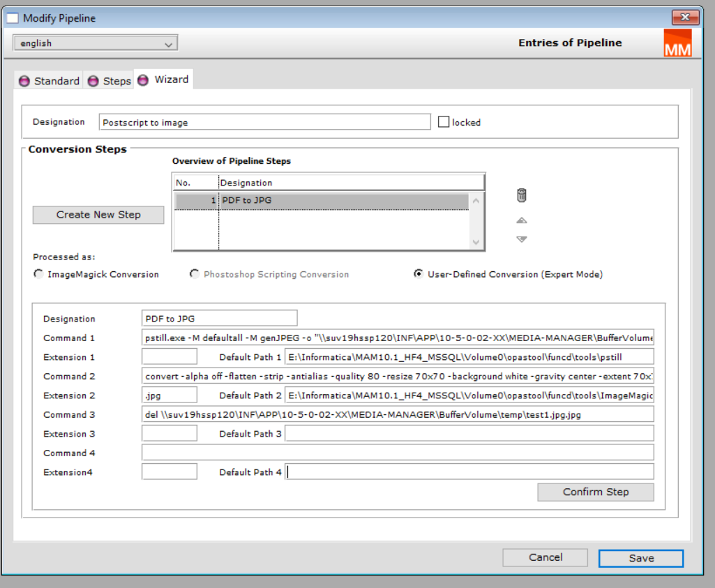Click the Default Path 4 field
Screen dimensions: 715x588
coord(469,472)
